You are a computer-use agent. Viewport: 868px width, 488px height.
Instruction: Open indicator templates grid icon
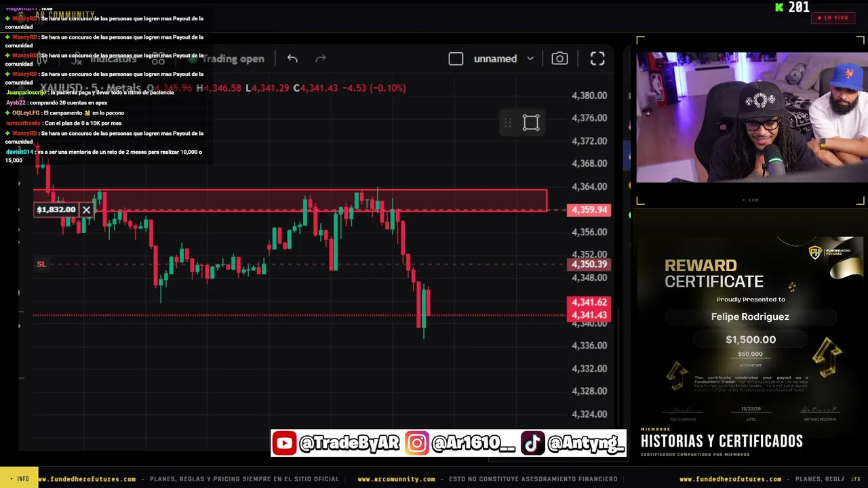tap(158, 59)
